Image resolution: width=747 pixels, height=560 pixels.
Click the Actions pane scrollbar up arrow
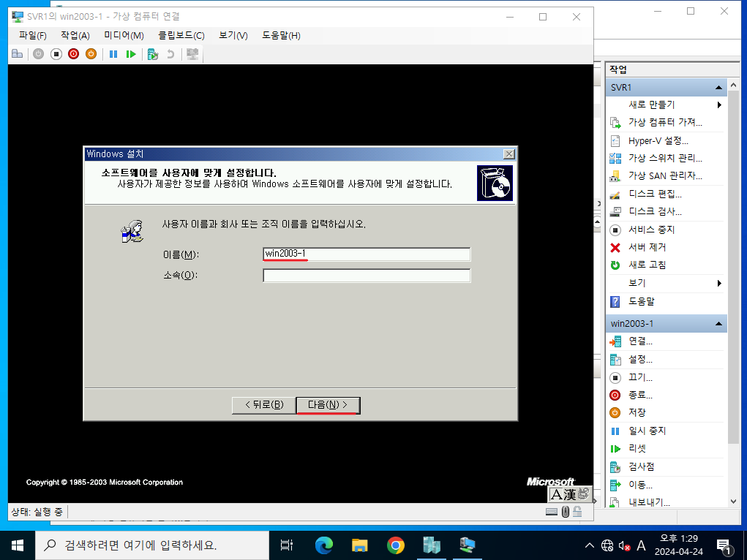pos(733,86)
